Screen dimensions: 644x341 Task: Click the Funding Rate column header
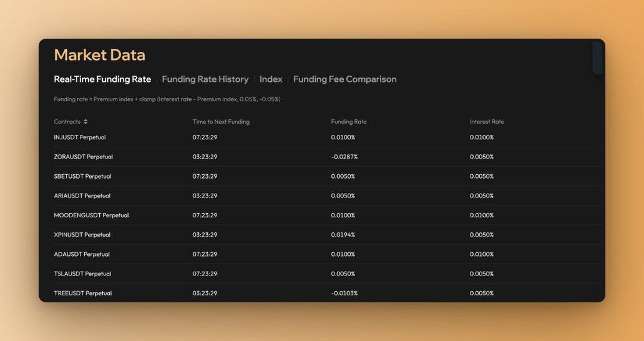pyautogui.click(x=349, y=122)
